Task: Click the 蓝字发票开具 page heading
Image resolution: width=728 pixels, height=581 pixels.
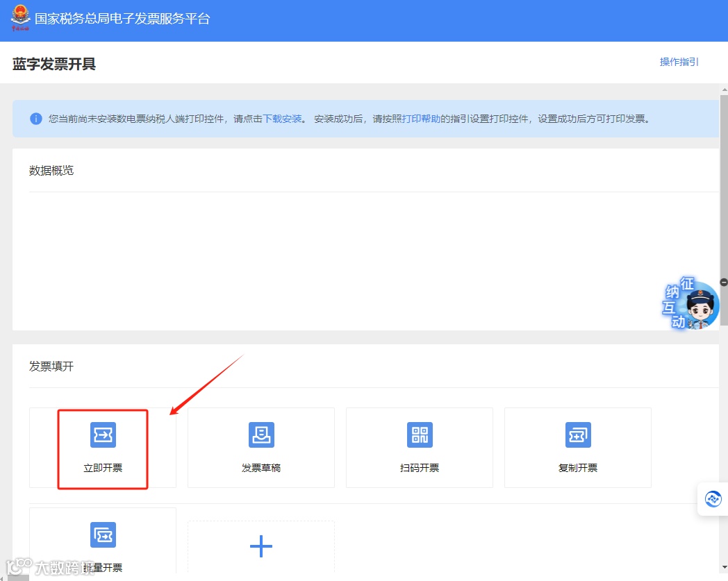Action: (x=54, y=64)
